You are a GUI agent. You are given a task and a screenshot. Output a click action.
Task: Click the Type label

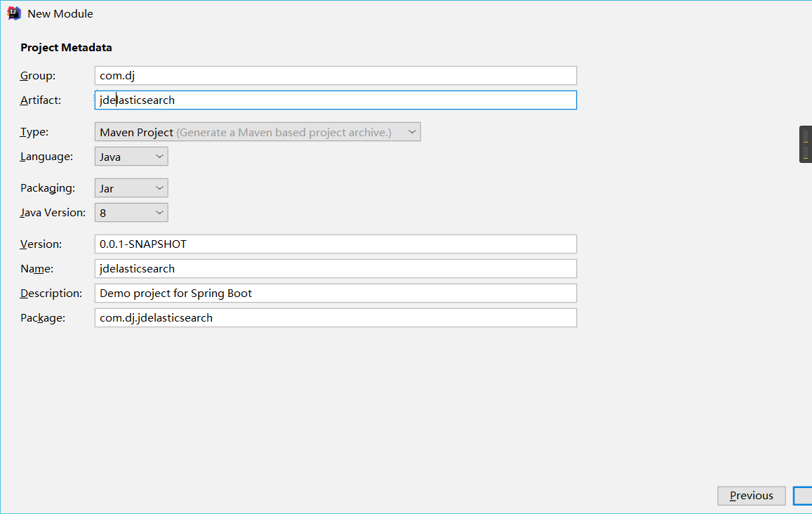tap(34, 132)
